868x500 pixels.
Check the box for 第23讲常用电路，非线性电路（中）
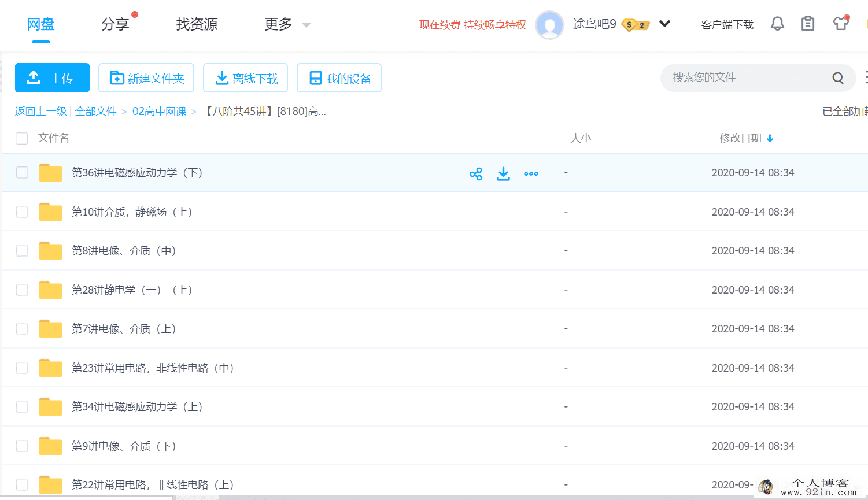[x=22, y=368]
